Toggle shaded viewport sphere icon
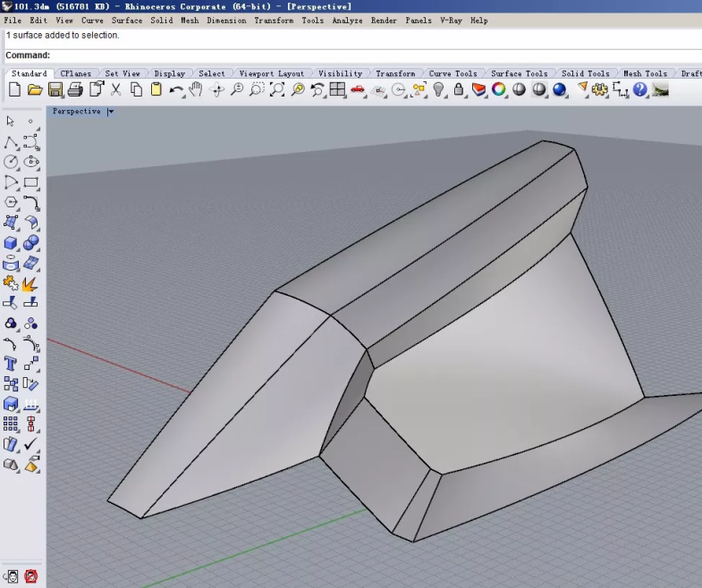Screen dimensions: 702x588 pyautogui.click(x=520, y=89)
